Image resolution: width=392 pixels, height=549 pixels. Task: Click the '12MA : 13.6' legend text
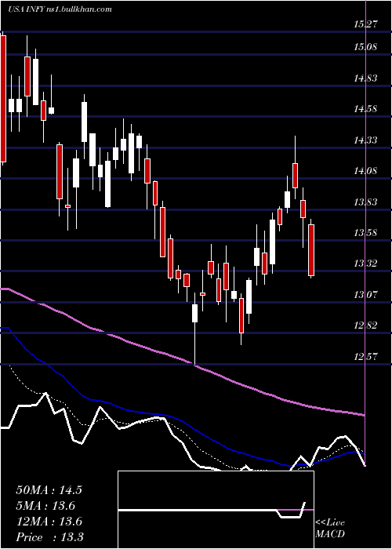(x=49, y=522)
